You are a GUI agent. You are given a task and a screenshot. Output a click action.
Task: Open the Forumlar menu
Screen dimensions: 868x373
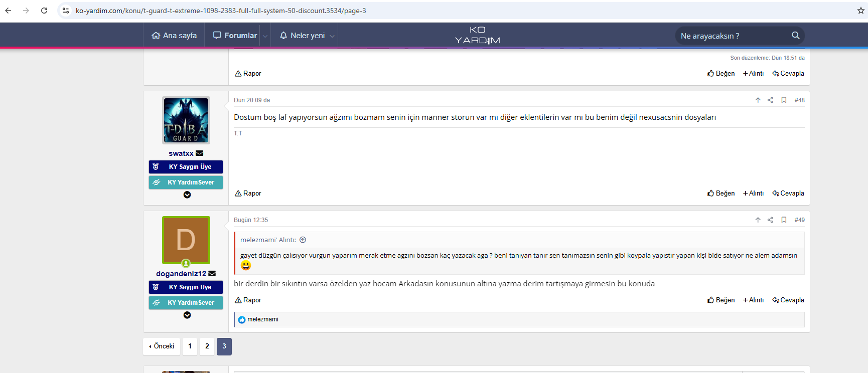coord(235,36)
